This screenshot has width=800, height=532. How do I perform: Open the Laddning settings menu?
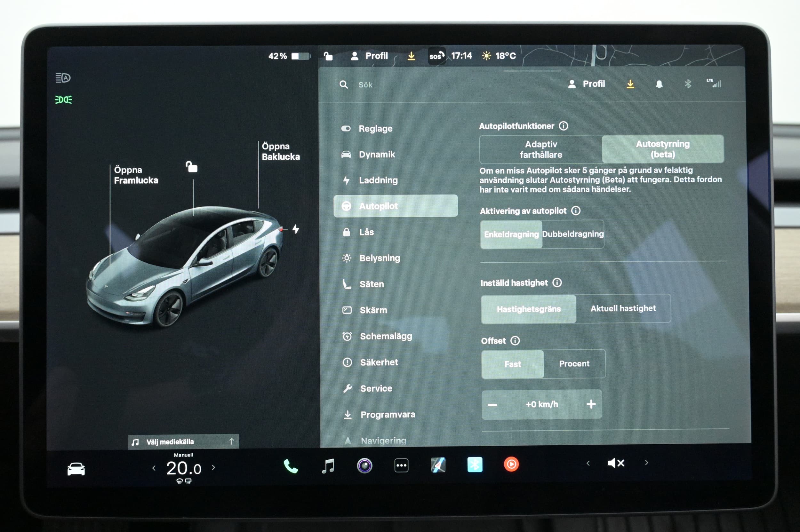point(378,180)
